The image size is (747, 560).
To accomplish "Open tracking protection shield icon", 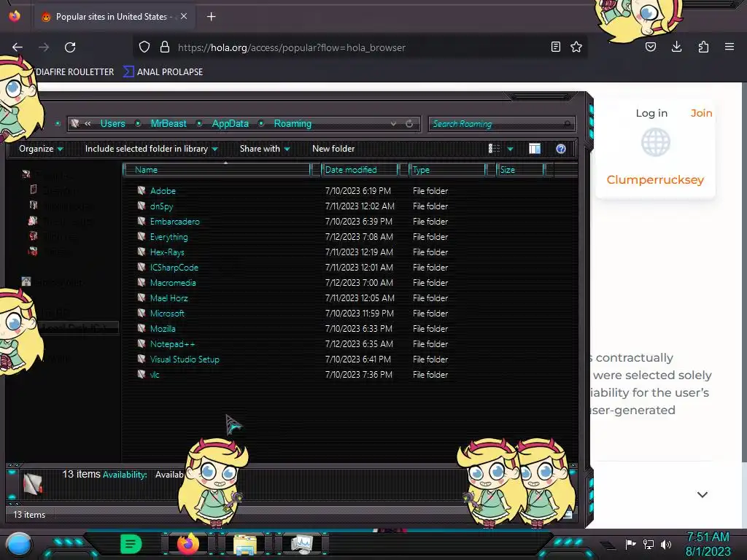I will coord(144,47).
